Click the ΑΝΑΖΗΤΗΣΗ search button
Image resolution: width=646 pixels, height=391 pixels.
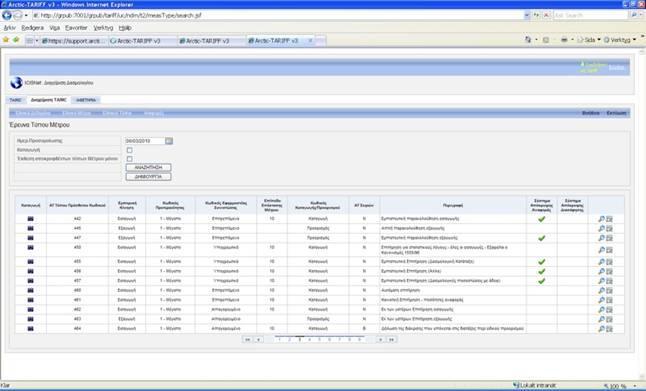click(x=148, y=167)
